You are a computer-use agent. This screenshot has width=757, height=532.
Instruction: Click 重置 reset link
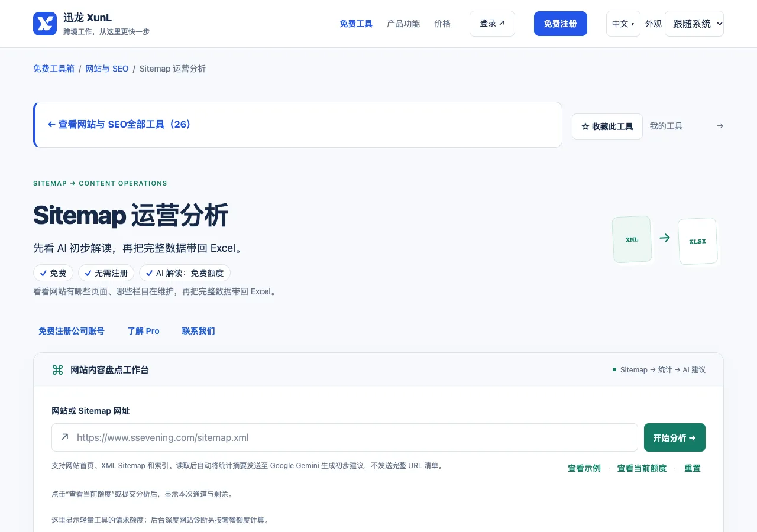(x=693, y=468)
